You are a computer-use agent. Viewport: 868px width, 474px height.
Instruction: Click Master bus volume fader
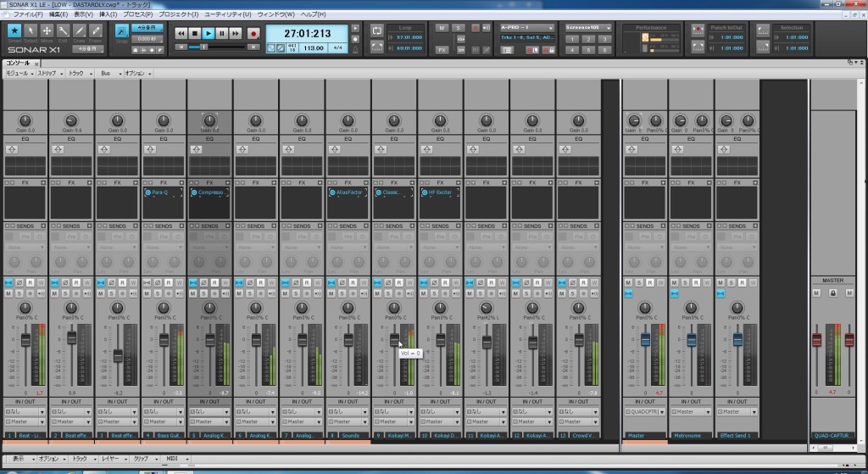point(645,339)
